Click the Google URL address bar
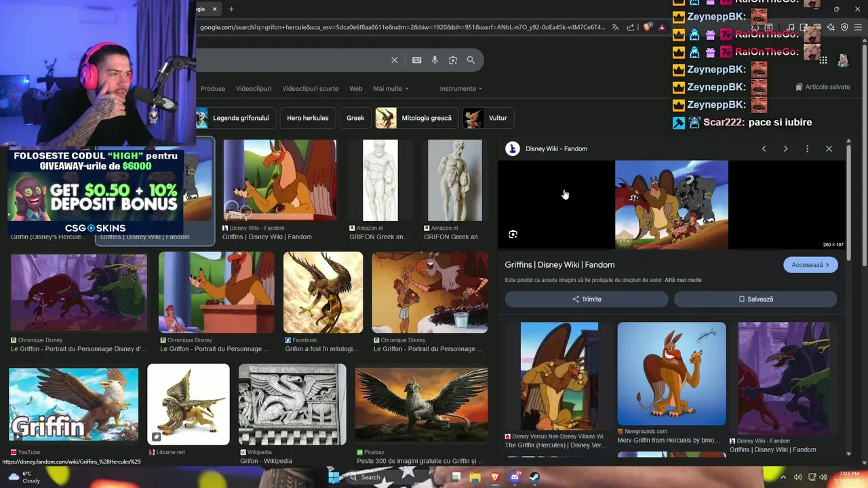Screen dimensions: 868x488 [402, 27]
